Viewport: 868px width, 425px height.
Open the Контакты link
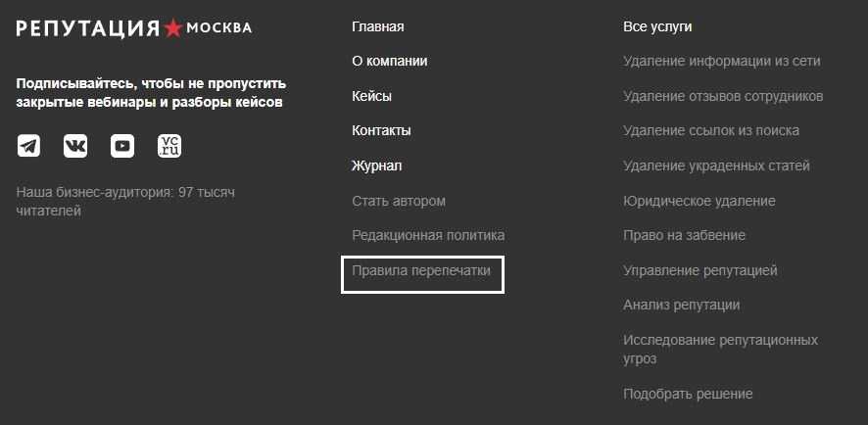[381, 130]
